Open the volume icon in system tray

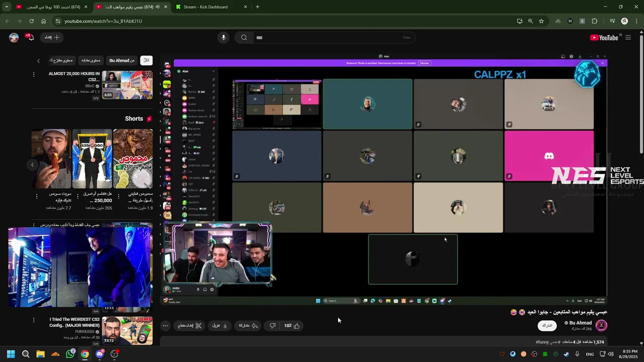coord(610,354)
